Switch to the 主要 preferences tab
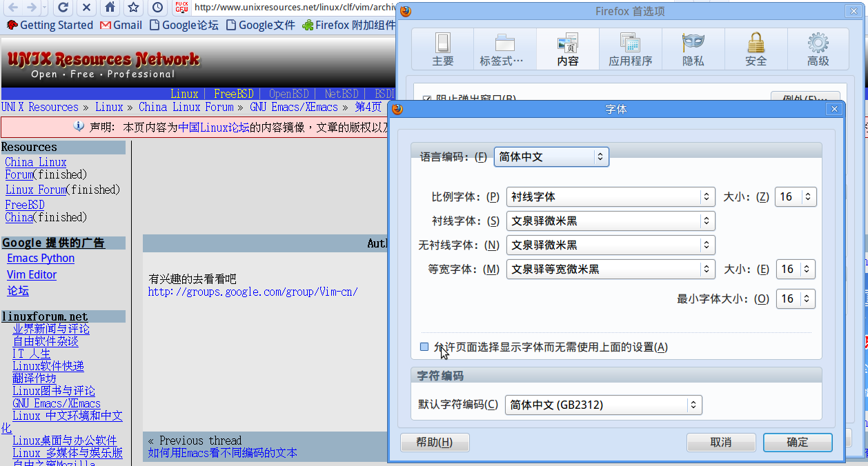 (x=443, y=50)
